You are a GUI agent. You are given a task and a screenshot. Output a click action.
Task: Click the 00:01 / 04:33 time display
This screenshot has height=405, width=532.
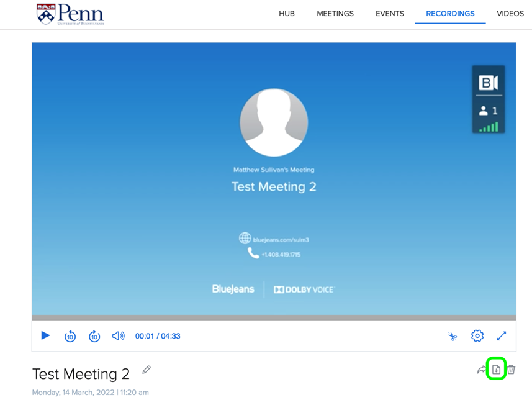click(158, 336)
